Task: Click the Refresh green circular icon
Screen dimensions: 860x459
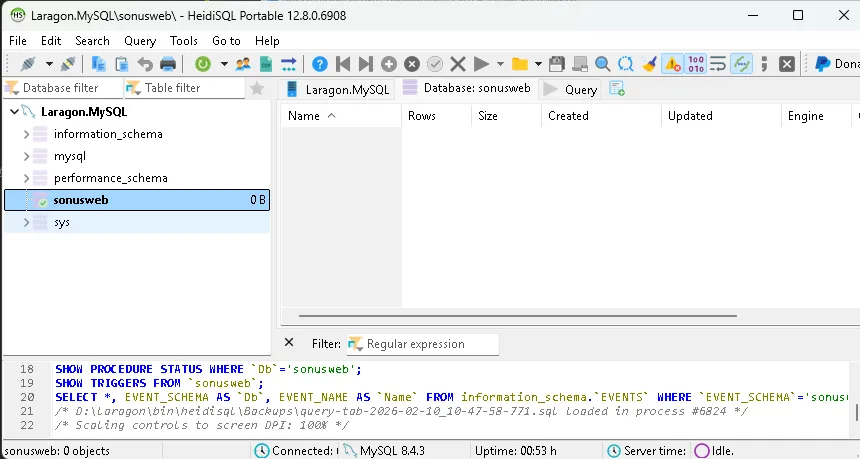Action: [x=203, y=64]
